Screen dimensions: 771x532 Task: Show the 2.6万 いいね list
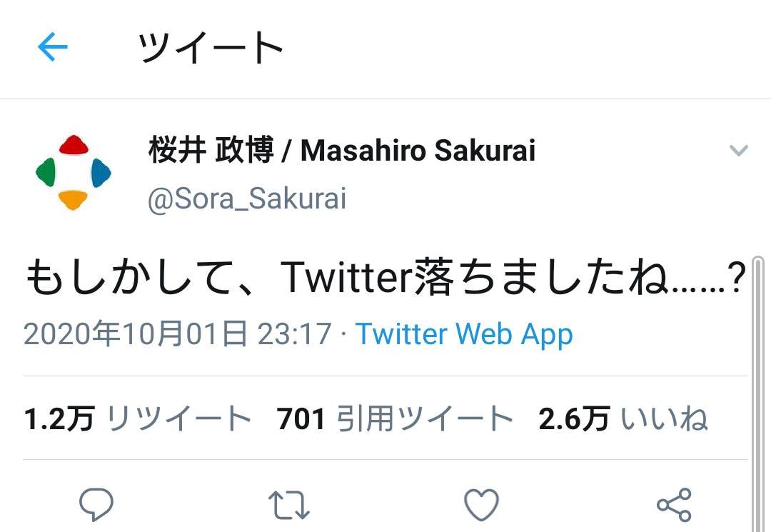(x=623, y=418)
